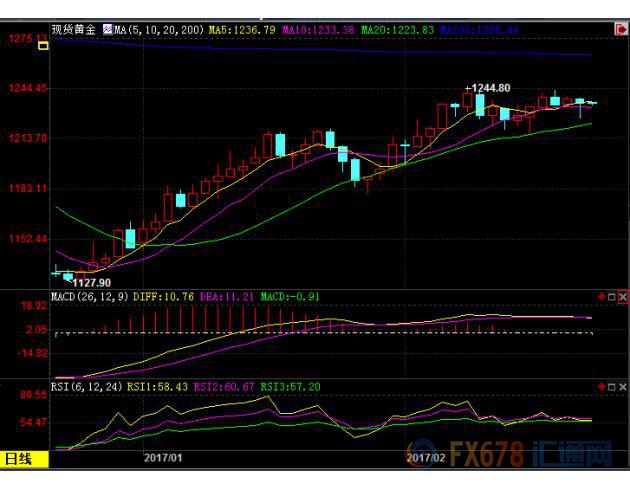Click the RSI(6,12,24) parameter label
630x490 pixels.
[x=86, y=387]
